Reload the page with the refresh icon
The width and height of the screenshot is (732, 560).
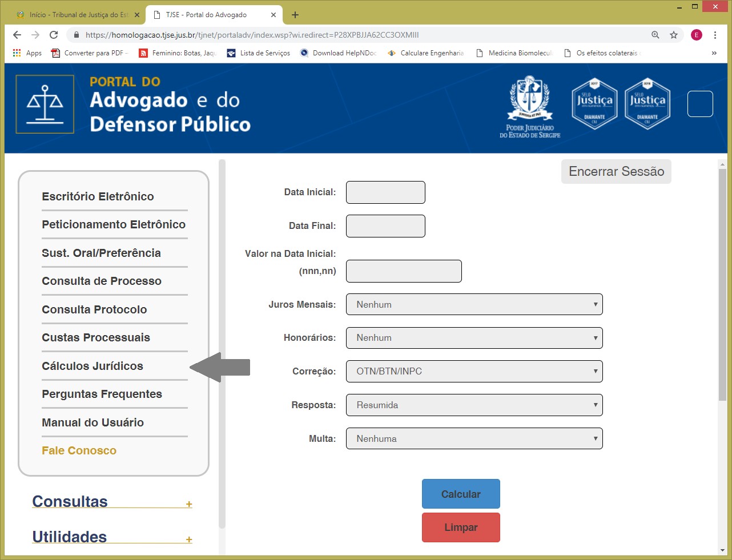(54, 35)
